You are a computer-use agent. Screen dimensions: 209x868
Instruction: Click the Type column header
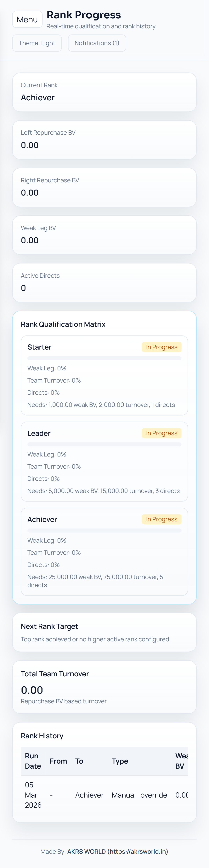point(120,761)
